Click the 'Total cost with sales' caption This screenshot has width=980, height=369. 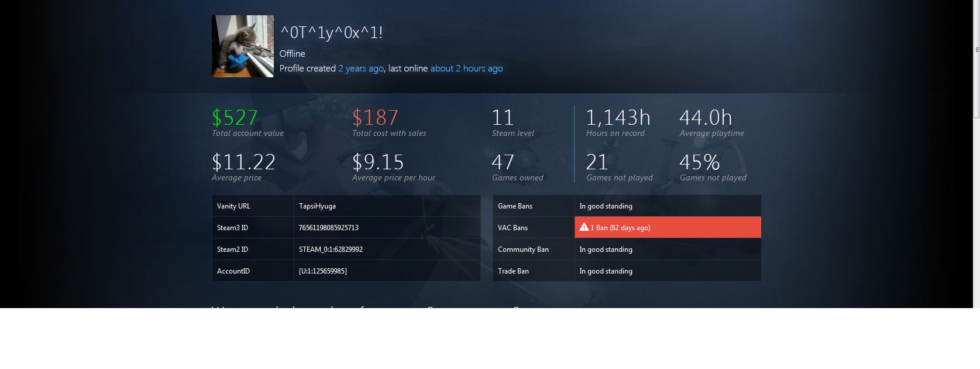(x=389, y=134)
